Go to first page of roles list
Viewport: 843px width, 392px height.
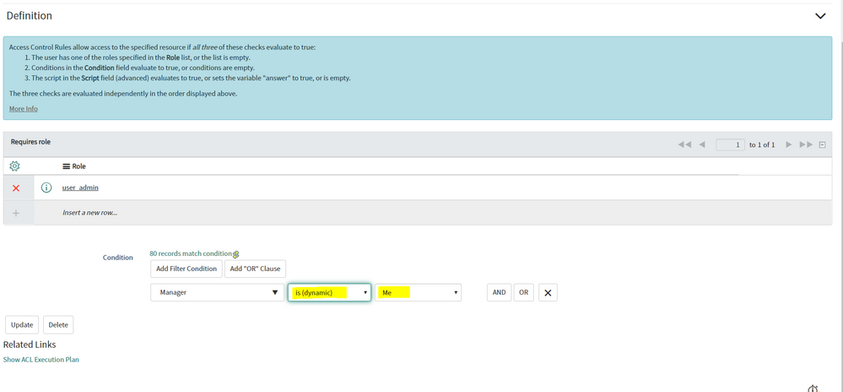coord(684,145)
